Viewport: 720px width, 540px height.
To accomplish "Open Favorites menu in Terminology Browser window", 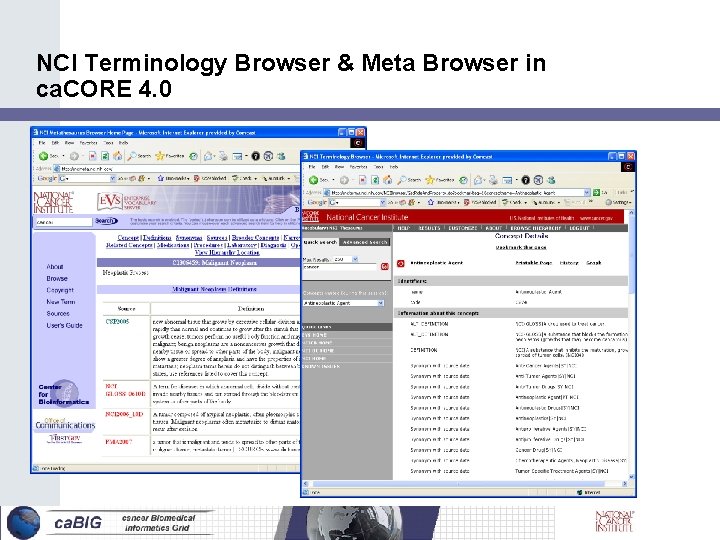I will pos(358,167).
